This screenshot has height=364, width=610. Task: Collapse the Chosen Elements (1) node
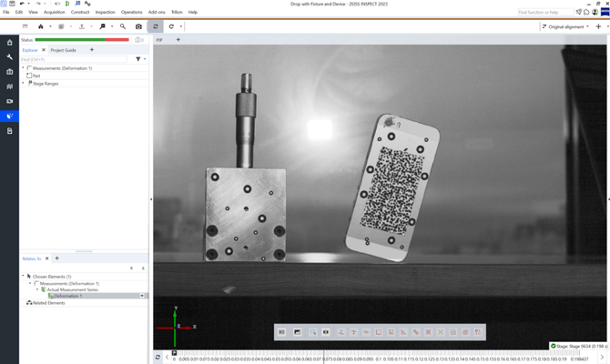point(24,276)
